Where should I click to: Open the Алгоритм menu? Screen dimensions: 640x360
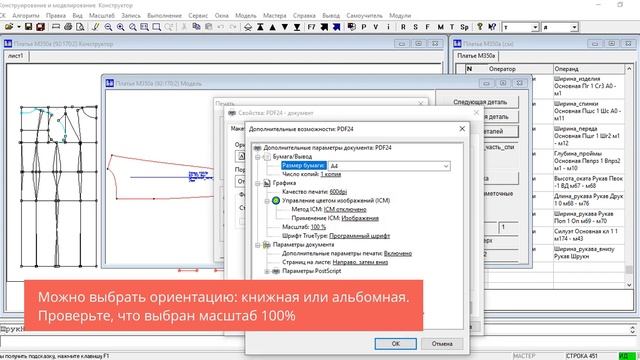(26, 16)
